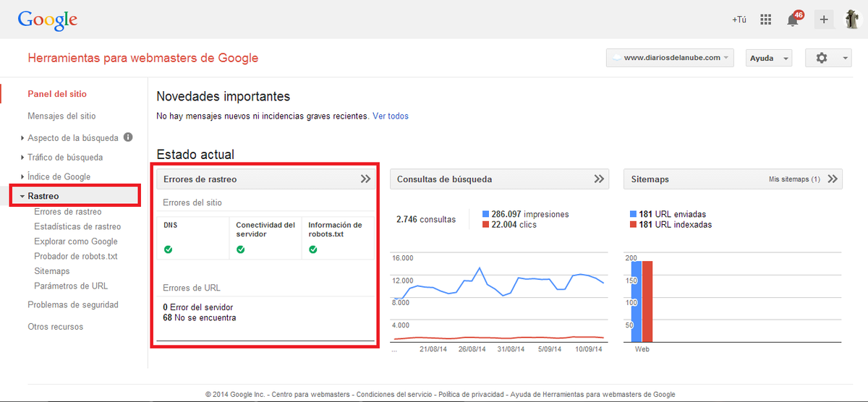Open Probador de robots.txt sidebar item
The width and height of the screenshot is (868, 402).
76,257
